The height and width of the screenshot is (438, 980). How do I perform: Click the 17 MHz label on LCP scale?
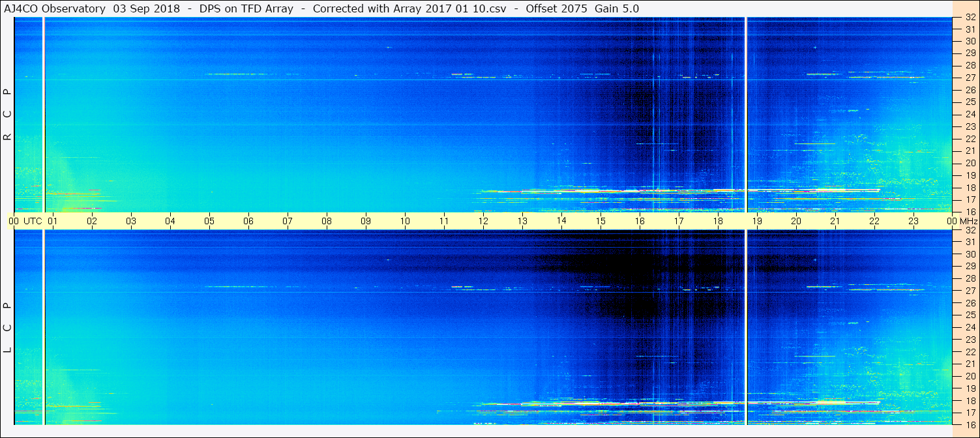(970, 413)
